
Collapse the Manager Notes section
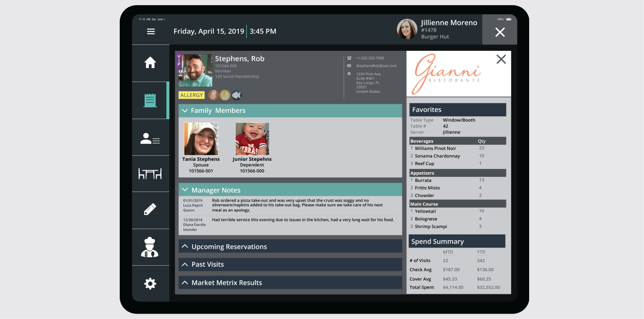coord(185,190)
